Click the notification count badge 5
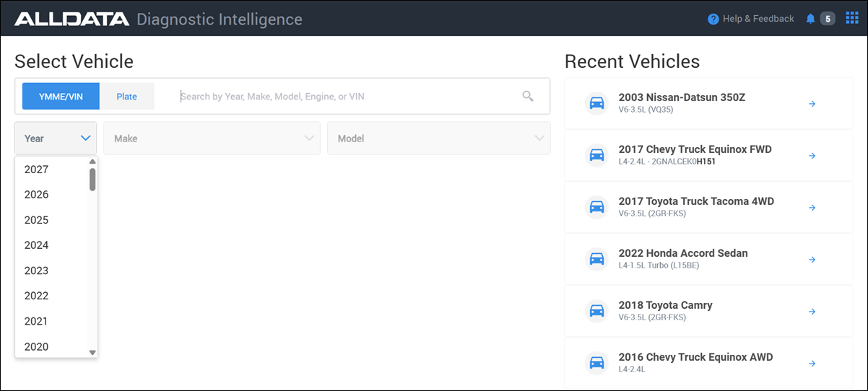Screen dimensions: 868x391 click(828, 19)
